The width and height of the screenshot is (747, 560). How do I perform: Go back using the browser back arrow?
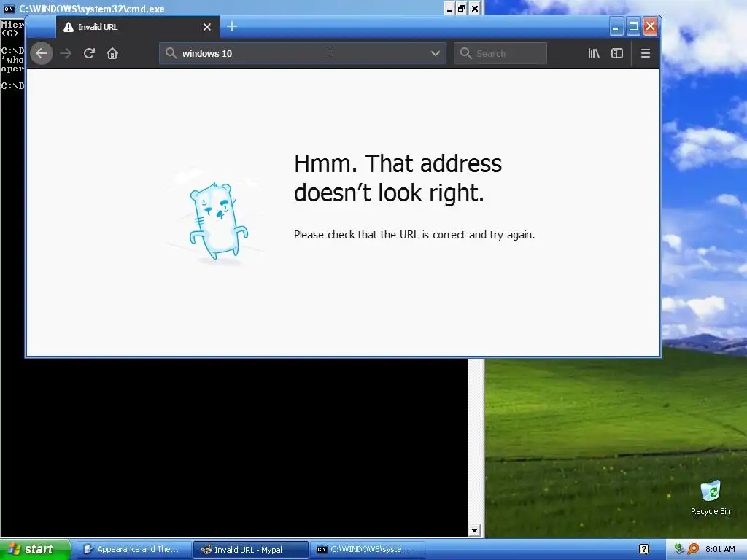[x=42, y=53]
